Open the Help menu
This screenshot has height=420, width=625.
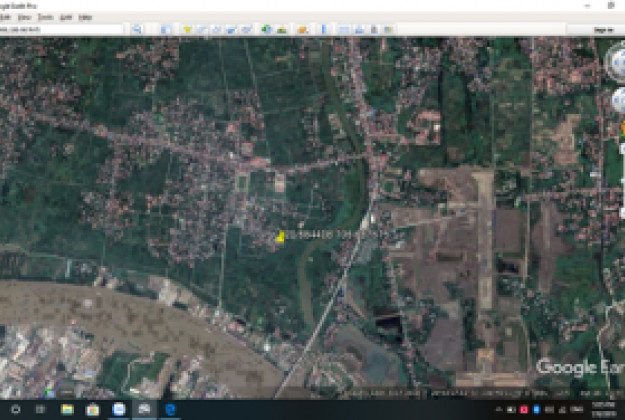click(x=85, y=17)
